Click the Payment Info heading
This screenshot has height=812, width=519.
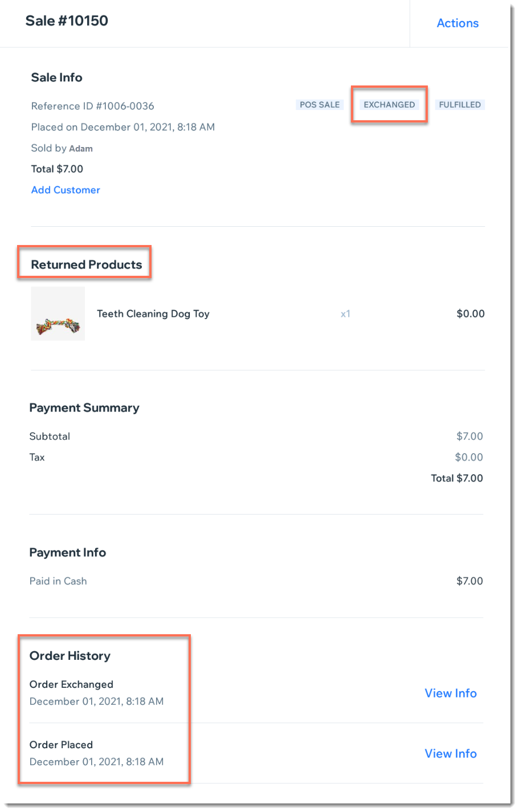tap(68, 553)
